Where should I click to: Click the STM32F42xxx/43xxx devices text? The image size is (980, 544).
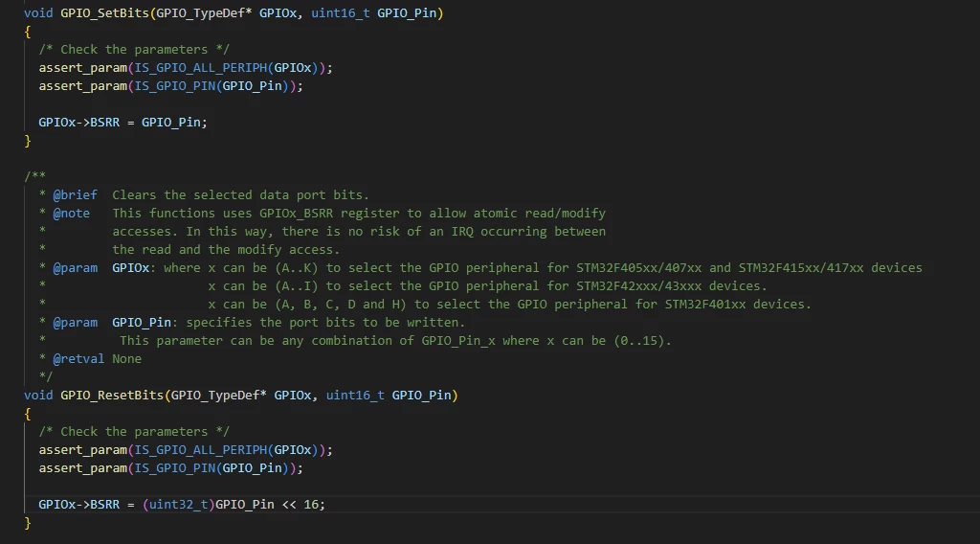pos(671,285)
